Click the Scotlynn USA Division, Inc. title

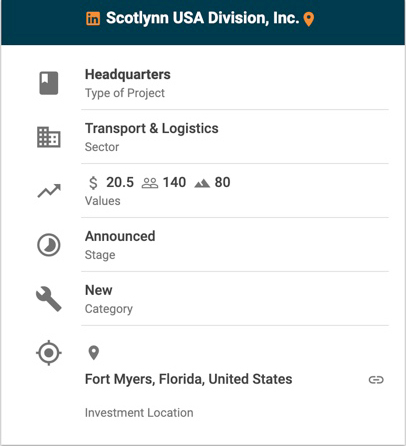[x=202, y=18]
